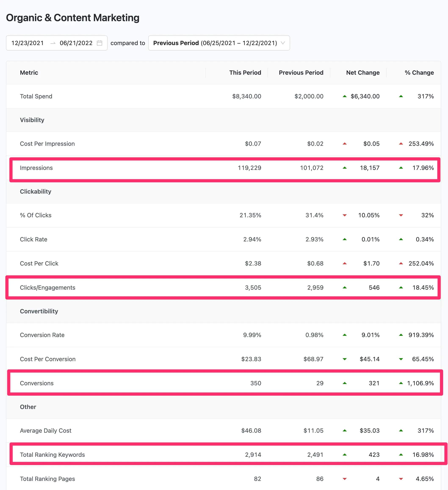Click the Metric column header
The image size is (448, 490).
click(29, 72)
